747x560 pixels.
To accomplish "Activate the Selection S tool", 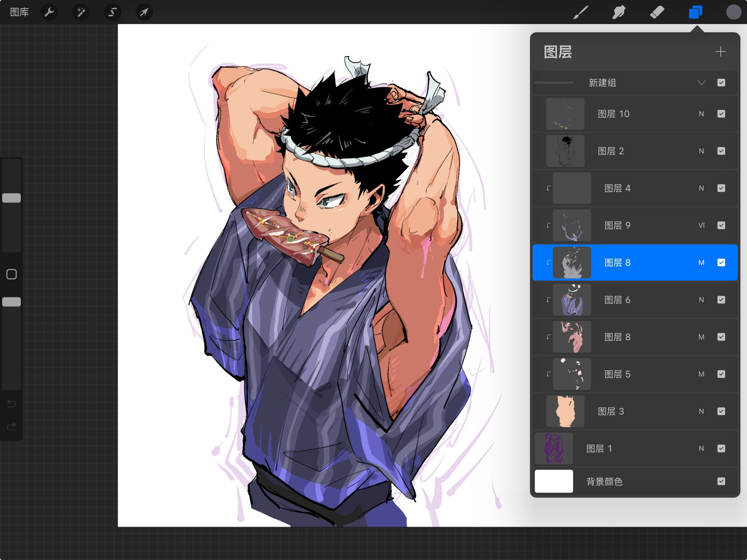I will (x=113, y=12).
